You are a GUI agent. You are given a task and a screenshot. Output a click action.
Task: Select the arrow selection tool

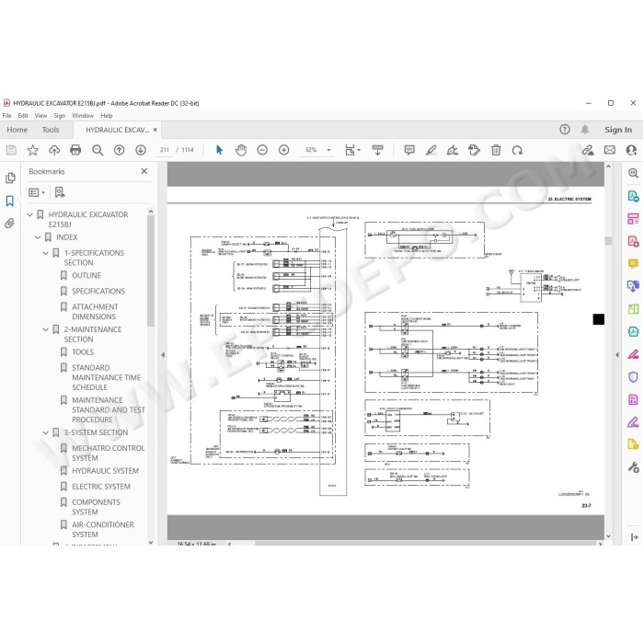point(219,150)
